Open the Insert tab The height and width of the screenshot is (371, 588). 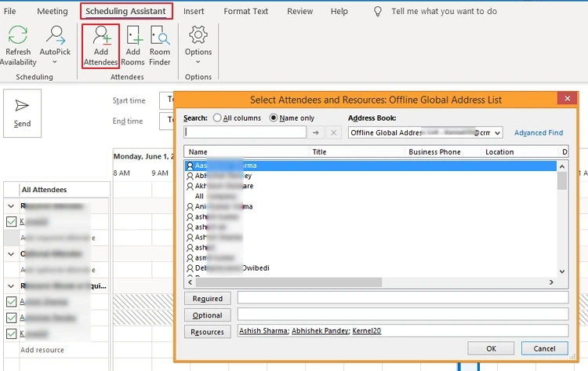click(x=194, y=11)
